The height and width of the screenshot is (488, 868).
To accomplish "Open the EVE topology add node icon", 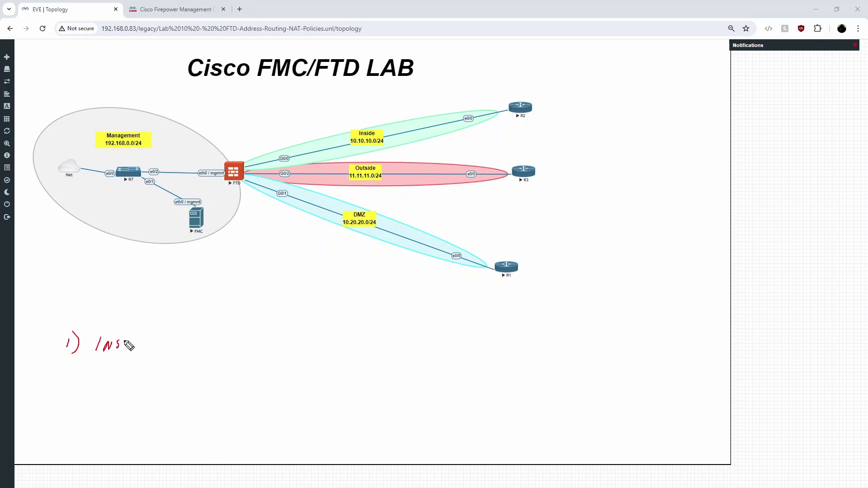I will click(x=7, y=56).
